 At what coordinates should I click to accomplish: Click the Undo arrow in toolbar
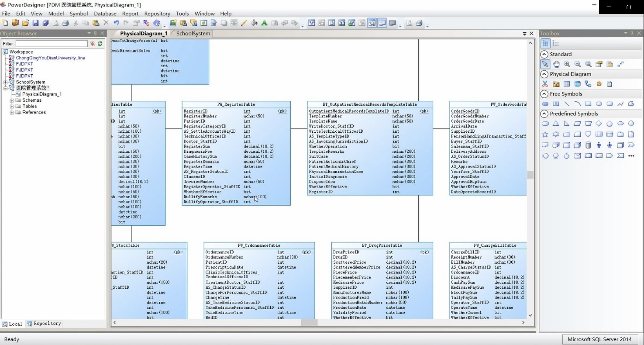click(x=116, y=23)
